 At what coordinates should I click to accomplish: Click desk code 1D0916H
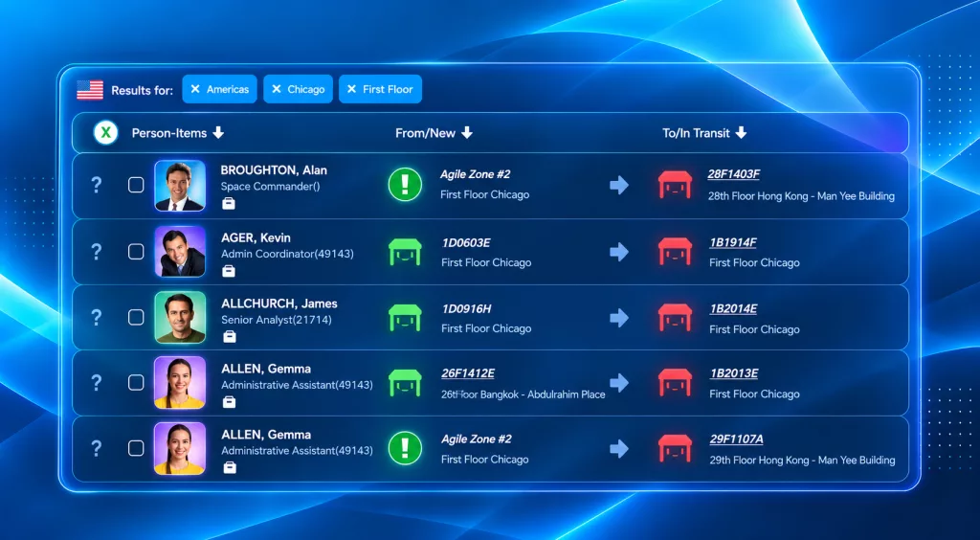(x=466, y=308)
